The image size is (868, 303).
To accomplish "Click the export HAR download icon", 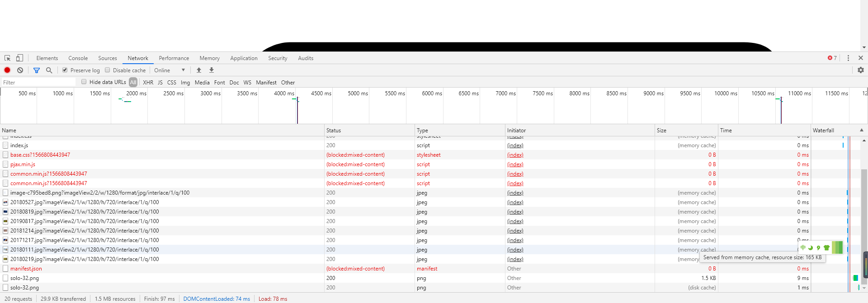I will tap(212, 70).
